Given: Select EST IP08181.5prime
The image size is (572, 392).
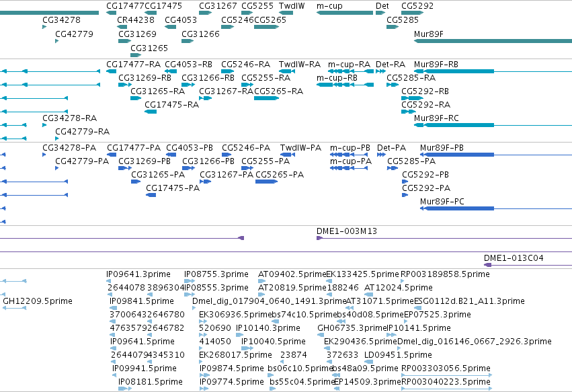Looking at the screenshot, I should tap(151, 382).
